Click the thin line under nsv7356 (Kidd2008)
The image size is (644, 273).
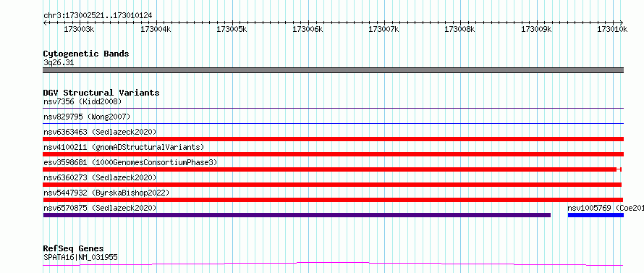333,108
